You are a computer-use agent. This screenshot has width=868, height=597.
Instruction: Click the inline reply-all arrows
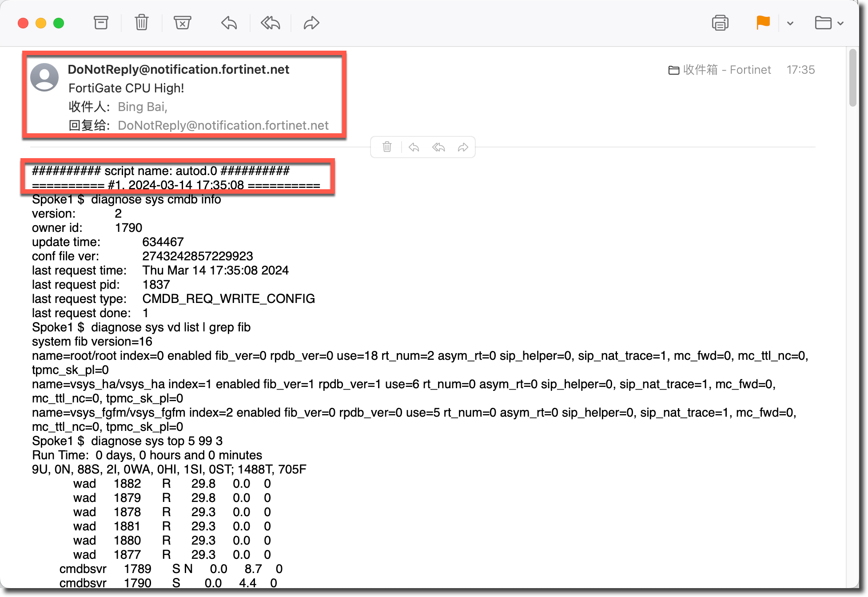click(438, 147)
